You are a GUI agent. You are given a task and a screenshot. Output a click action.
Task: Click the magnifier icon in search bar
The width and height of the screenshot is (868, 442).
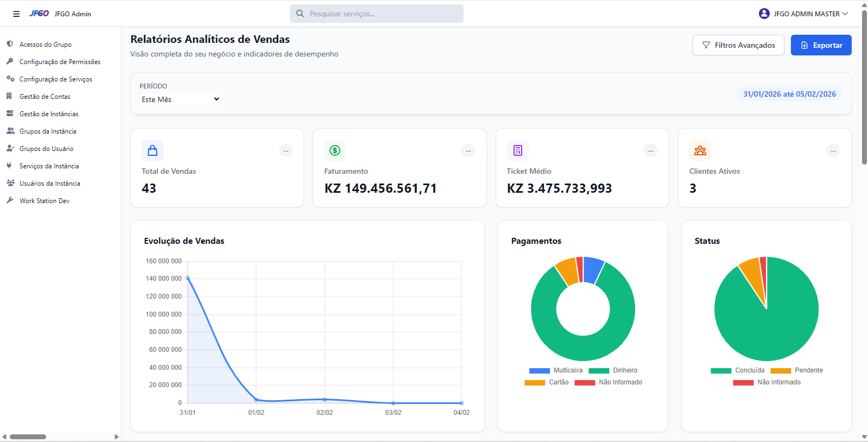pos(300,14)
